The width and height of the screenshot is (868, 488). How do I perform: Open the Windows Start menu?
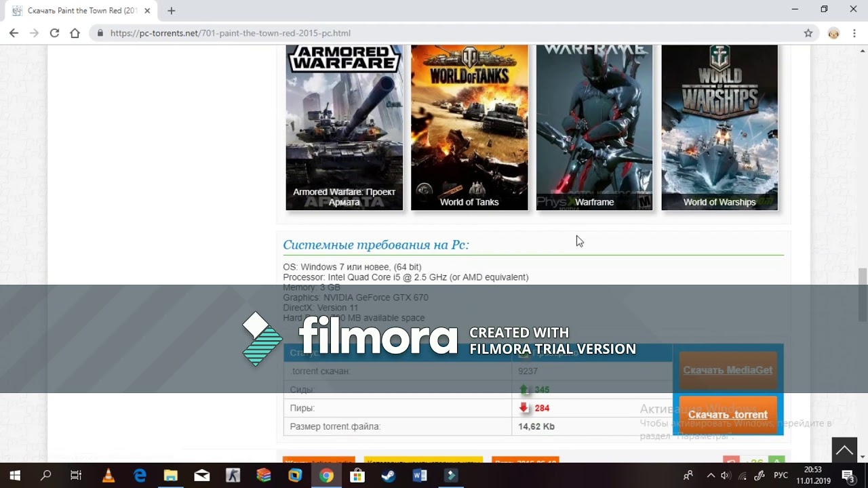coord(15,476)
